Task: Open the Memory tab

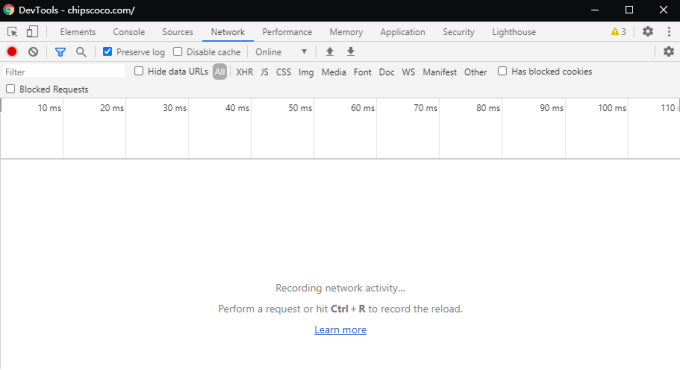Action: point(346,32)
